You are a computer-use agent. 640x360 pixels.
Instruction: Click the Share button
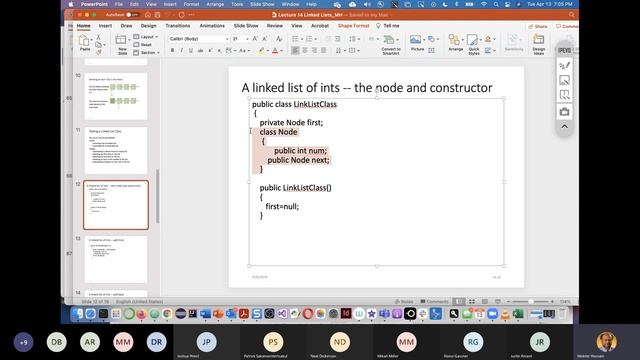tap(538, 26)
